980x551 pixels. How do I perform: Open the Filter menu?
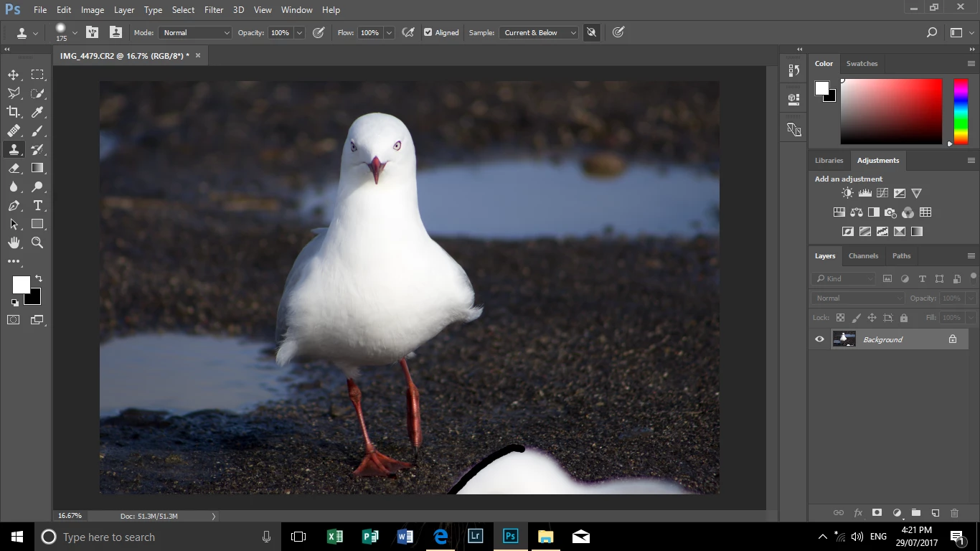tap(213, 10)
